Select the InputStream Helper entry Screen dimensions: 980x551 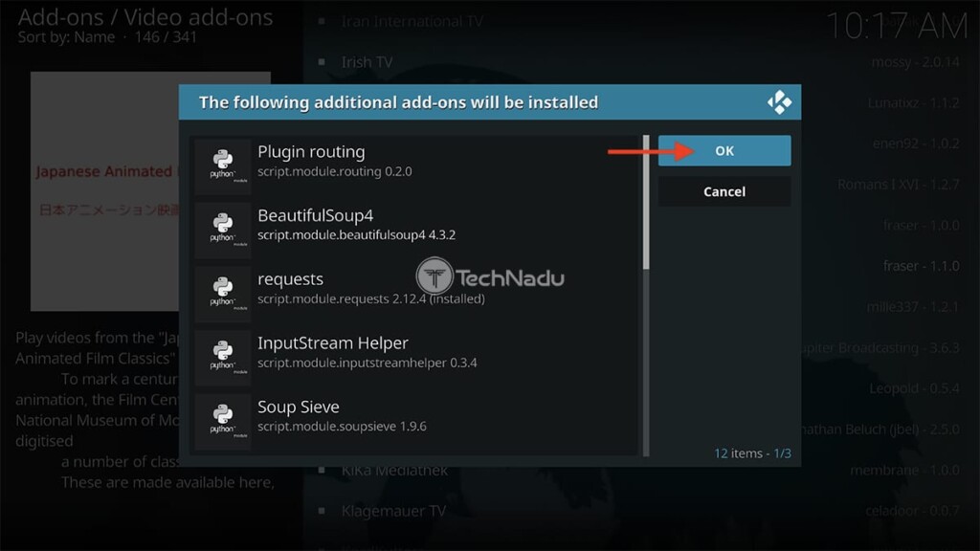pyautogui.click(x=413, y=357)
